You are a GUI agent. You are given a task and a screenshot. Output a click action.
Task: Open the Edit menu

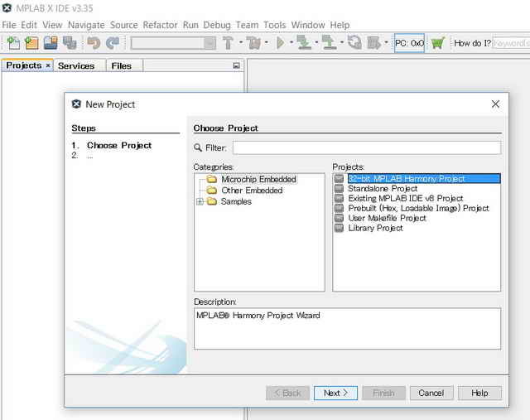pos(29,25)
